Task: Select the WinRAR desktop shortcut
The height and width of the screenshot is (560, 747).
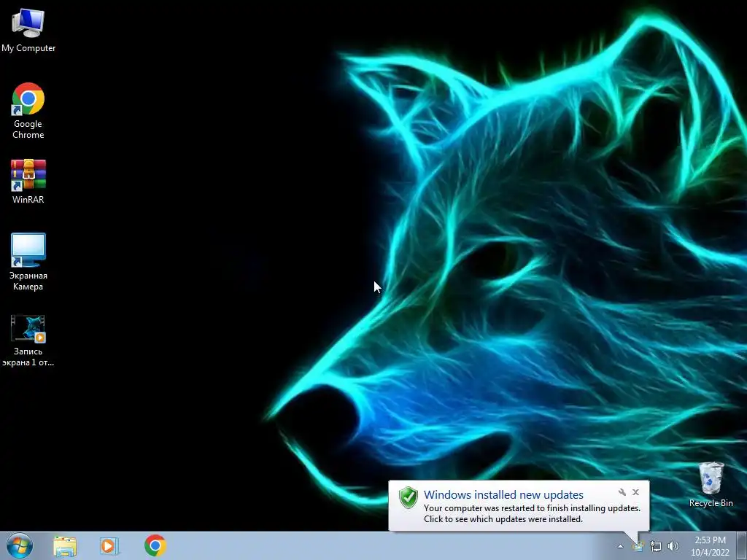Action: click(x=28, y=182)
